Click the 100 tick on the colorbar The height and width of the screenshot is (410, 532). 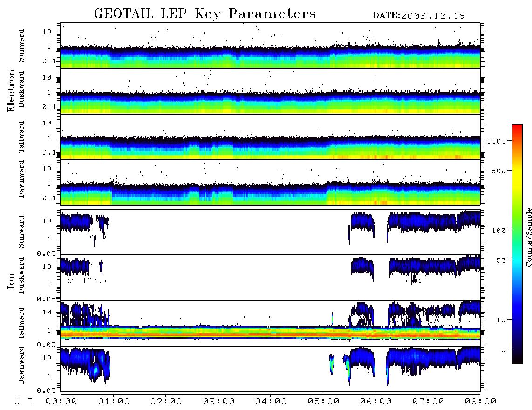point(498,231)
